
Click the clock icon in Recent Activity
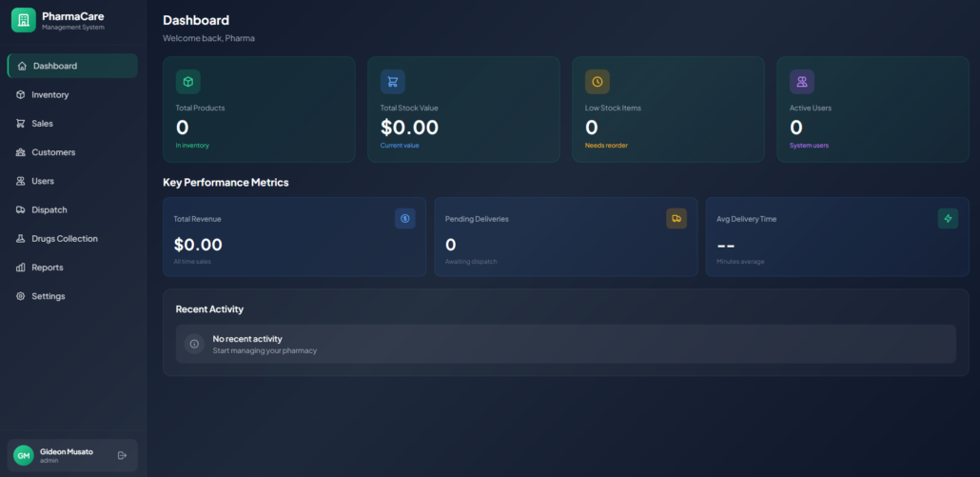point(194,344)
